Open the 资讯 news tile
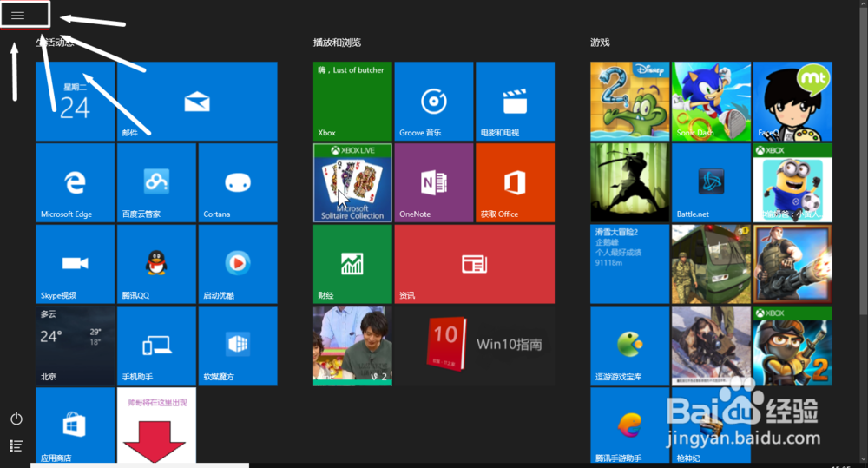The image size is (868, 468). tap(475, 264)
